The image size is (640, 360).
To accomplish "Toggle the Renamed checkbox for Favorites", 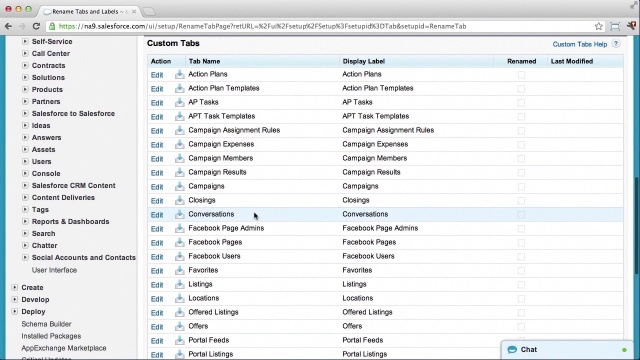I will pyautogui.click(x=521, y=271).
